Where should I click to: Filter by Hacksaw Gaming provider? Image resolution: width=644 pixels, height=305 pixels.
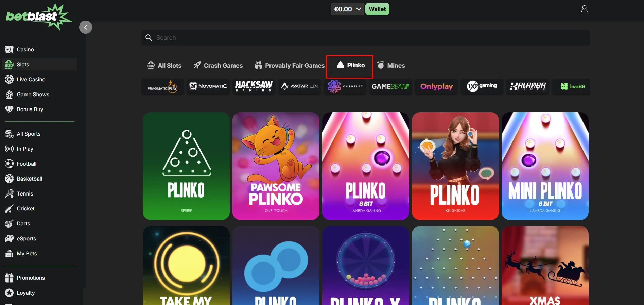[x=254, y=86]
